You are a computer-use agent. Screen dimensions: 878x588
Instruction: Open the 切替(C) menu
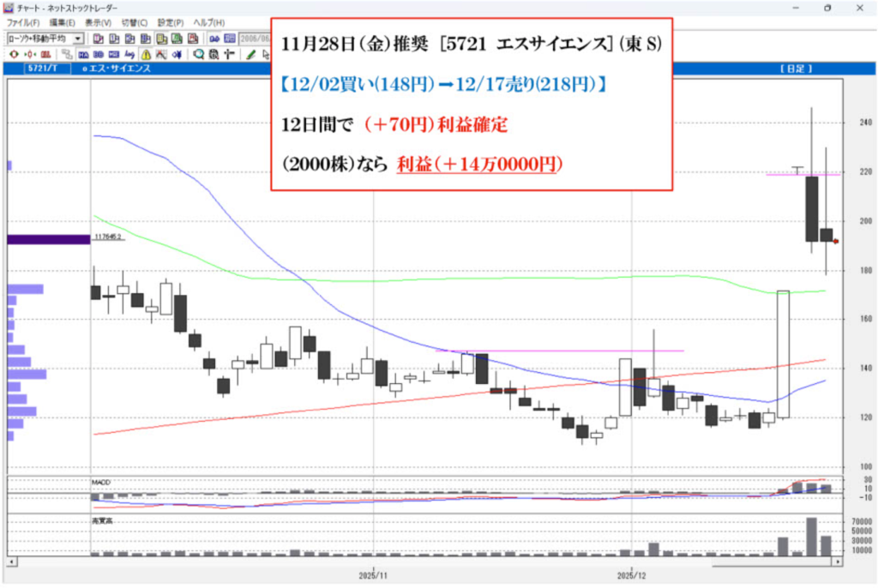(135, 22)
